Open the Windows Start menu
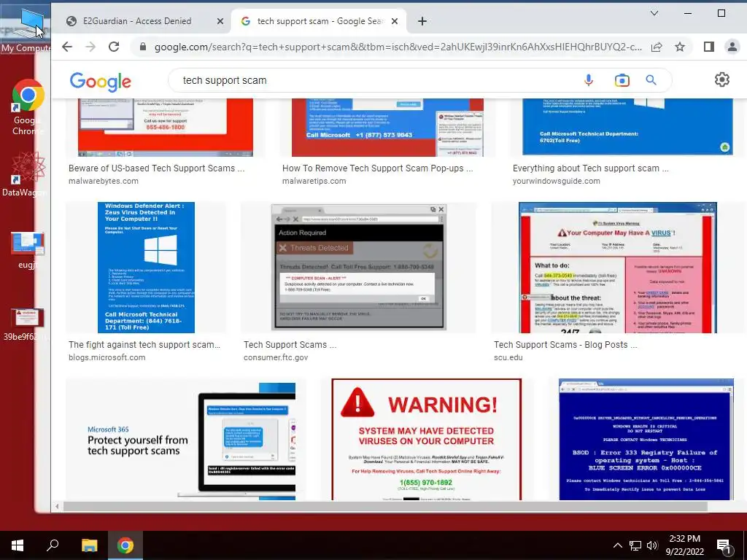The height and width of the screenshot is (560, 747). point(18,545)
